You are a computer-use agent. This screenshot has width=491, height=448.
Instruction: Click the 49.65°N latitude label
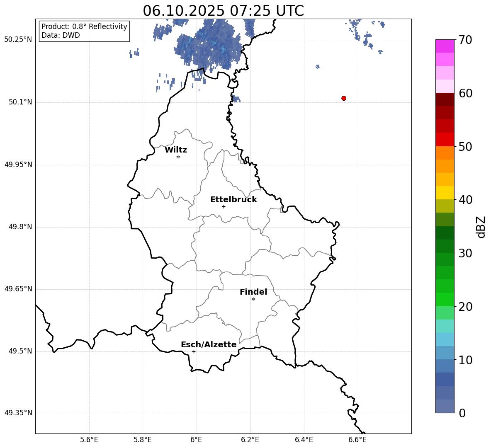[x=18, y=288]
